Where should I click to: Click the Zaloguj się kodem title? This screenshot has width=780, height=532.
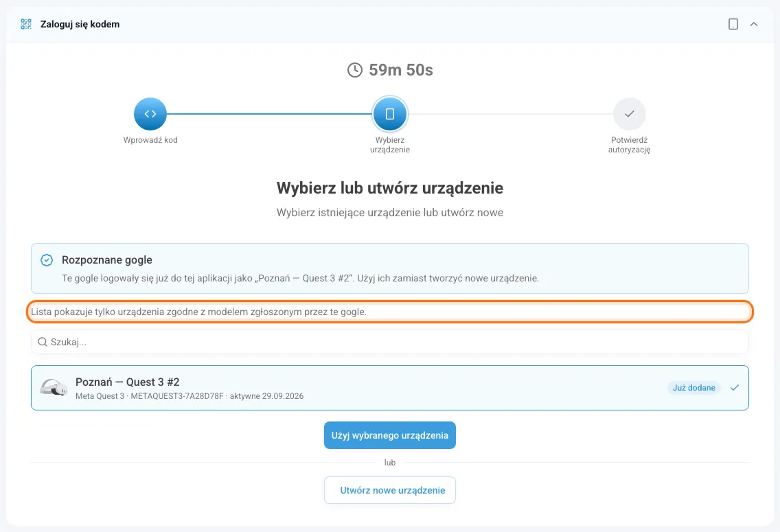80,24
